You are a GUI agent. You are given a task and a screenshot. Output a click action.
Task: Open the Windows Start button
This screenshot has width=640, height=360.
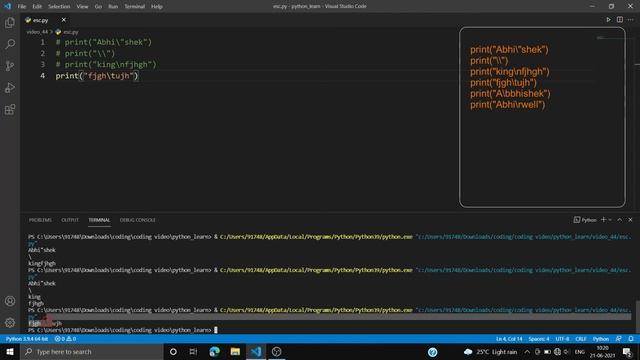point(10,352)
